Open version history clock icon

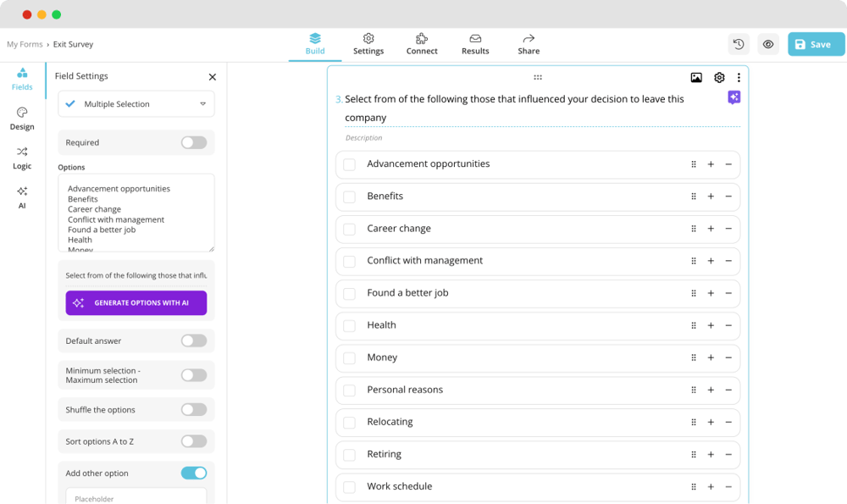pos(739,44)
